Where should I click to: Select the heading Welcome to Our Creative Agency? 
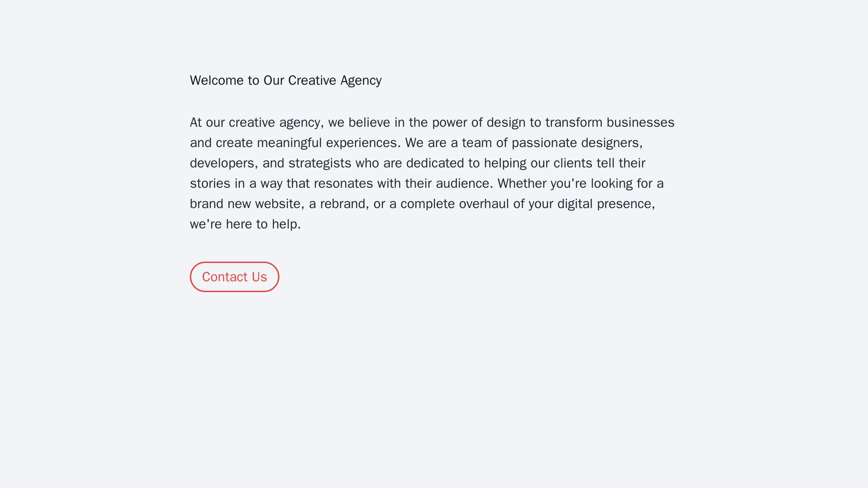click(285, 80)
